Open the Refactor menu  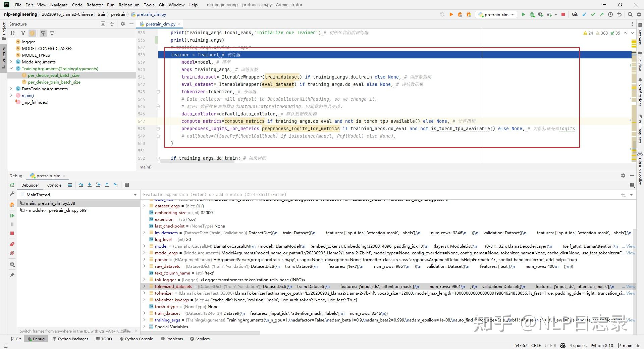coord(94,5)
